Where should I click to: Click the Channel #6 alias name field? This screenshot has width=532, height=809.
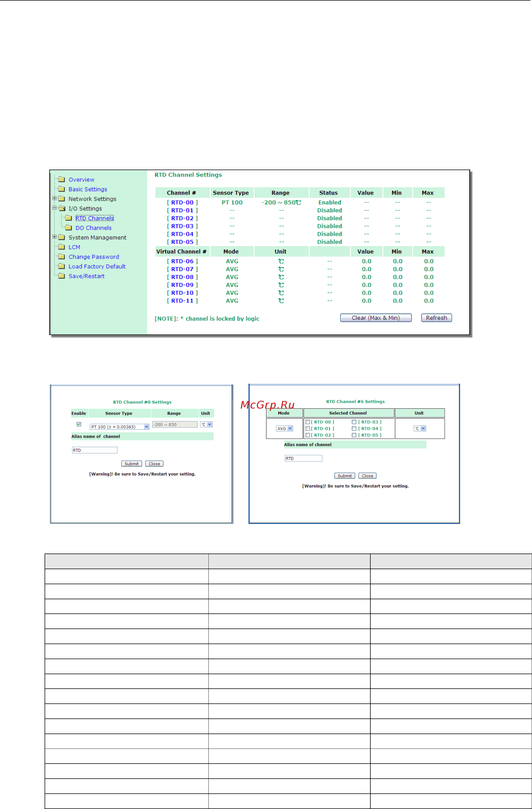[x=303, y=458]
